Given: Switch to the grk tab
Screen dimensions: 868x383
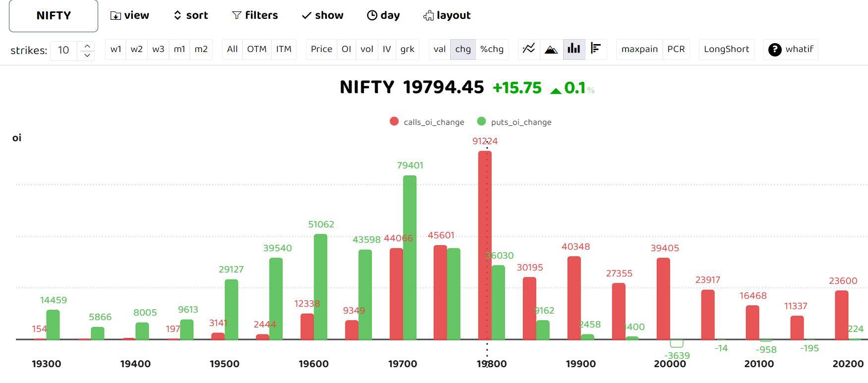Looking at the screenshot, I should coord(407,49).
